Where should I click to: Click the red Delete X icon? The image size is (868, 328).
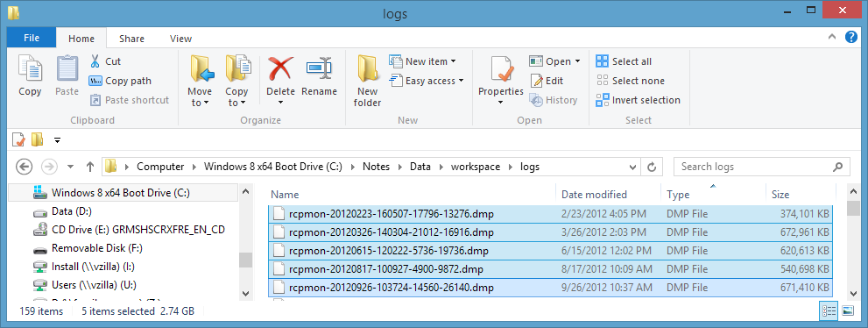[280, 69]
